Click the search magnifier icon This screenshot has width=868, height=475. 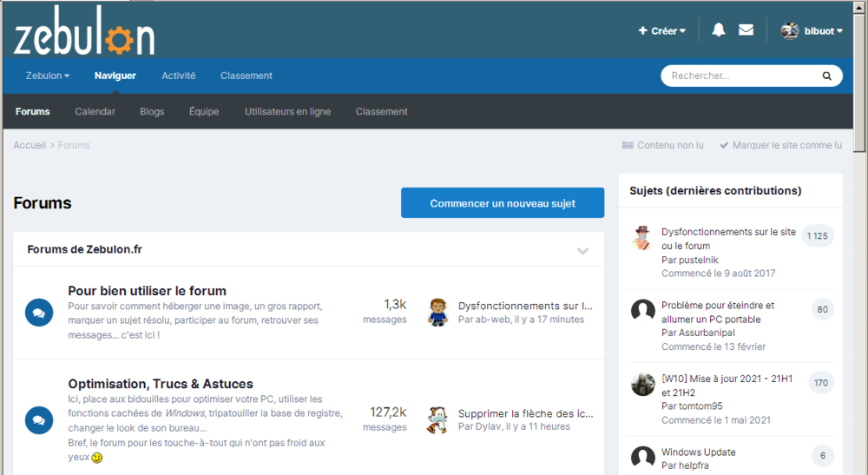coord(826,76)
